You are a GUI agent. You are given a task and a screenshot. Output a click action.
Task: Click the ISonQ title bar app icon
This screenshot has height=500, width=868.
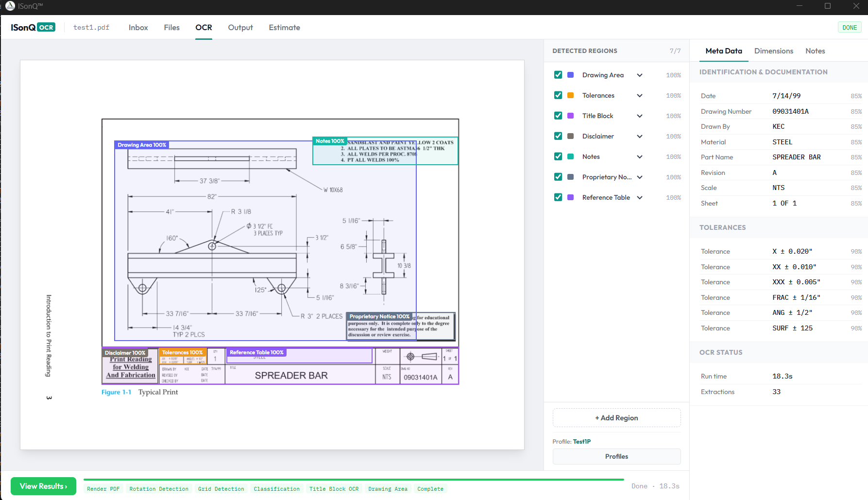[10, 6]
